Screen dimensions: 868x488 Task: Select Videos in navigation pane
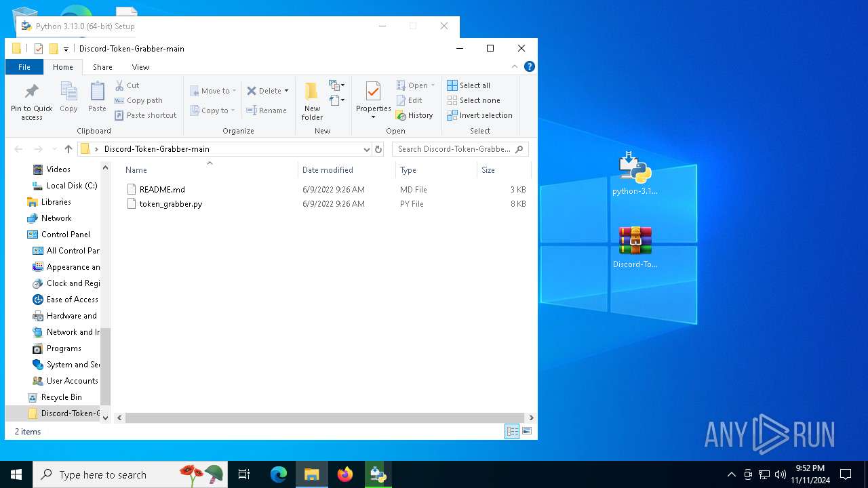click(58, 169)
